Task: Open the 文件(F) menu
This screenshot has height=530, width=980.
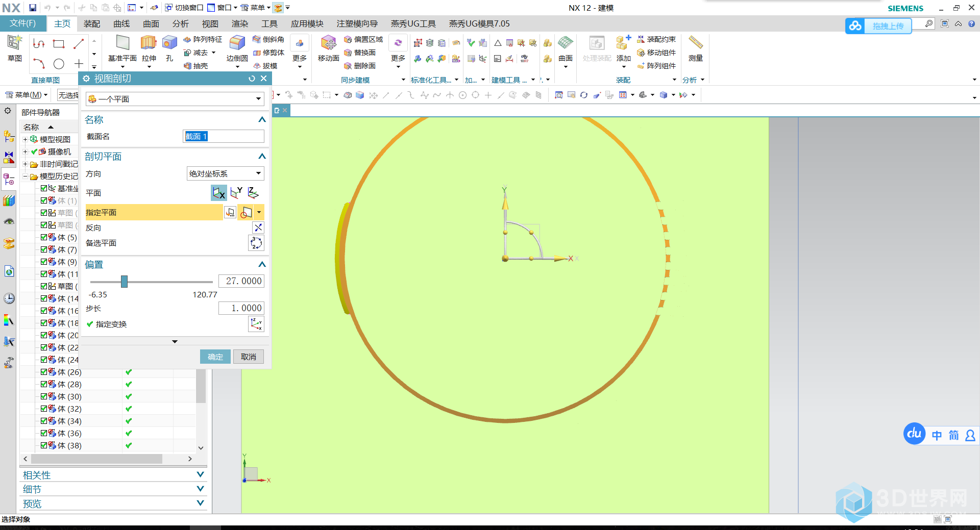Action: pos(23,23)
